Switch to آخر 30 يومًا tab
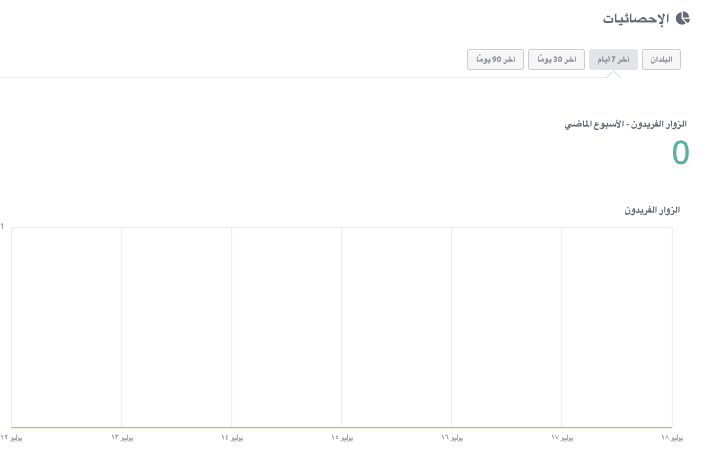The height and width of the screenshot is (454, 709). click(556, 60)
